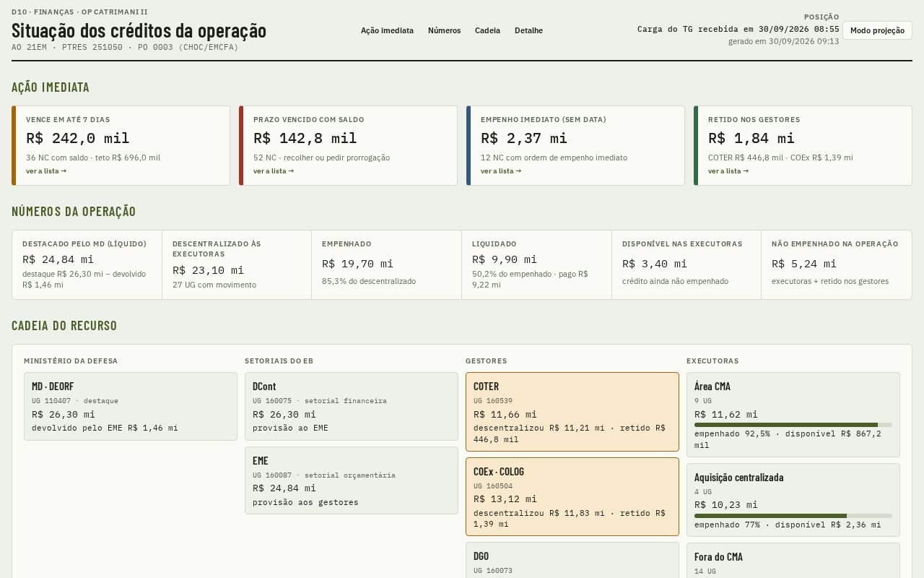The height and width of the screenshot is (578, 924).
Task: Select the Cadeia navigation item
Action: pos(487,30)
